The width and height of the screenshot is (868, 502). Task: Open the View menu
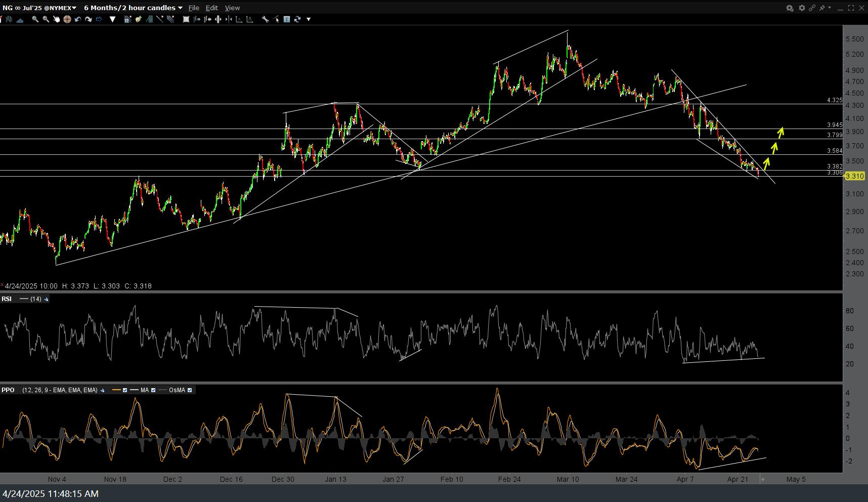tap(232, 8)
